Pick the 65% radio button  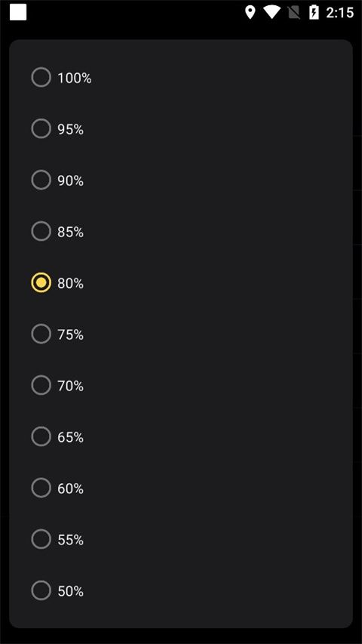(41, 437)
